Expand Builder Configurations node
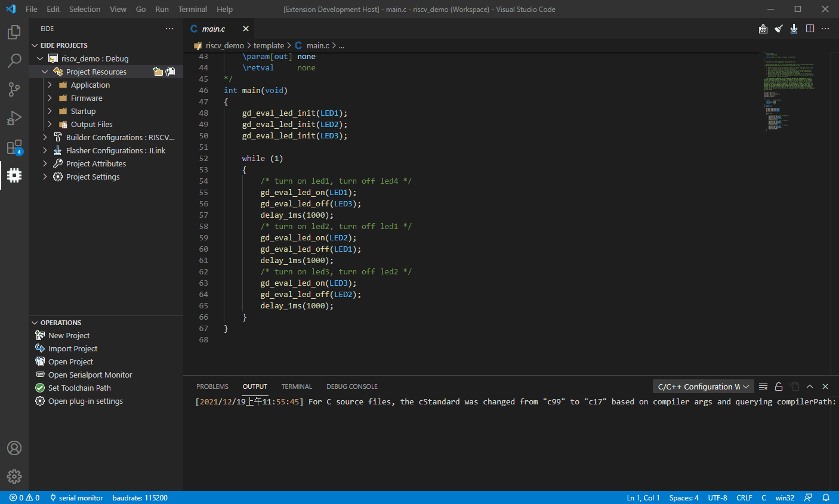The width and height of the screenshot is (839, 504). click(x=45, y=137)
